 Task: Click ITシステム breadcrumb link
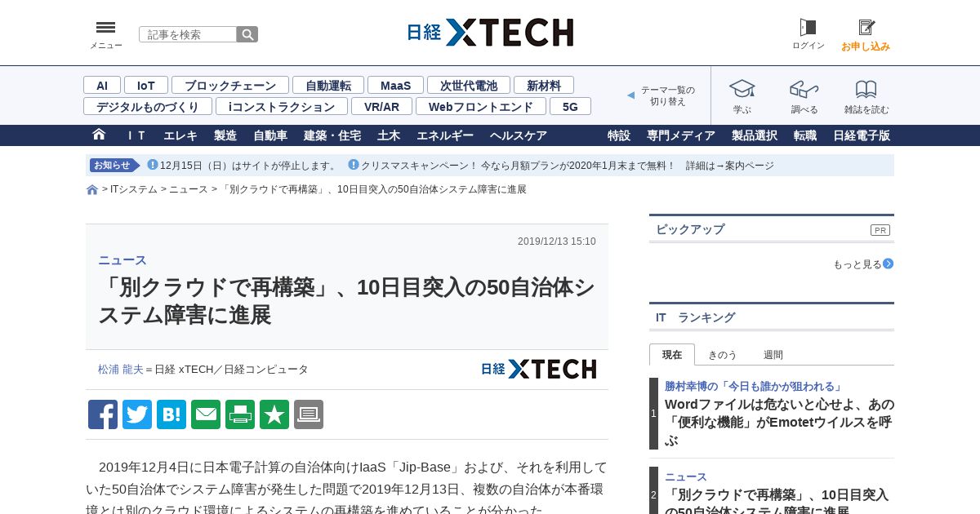(x=134, y=189)
